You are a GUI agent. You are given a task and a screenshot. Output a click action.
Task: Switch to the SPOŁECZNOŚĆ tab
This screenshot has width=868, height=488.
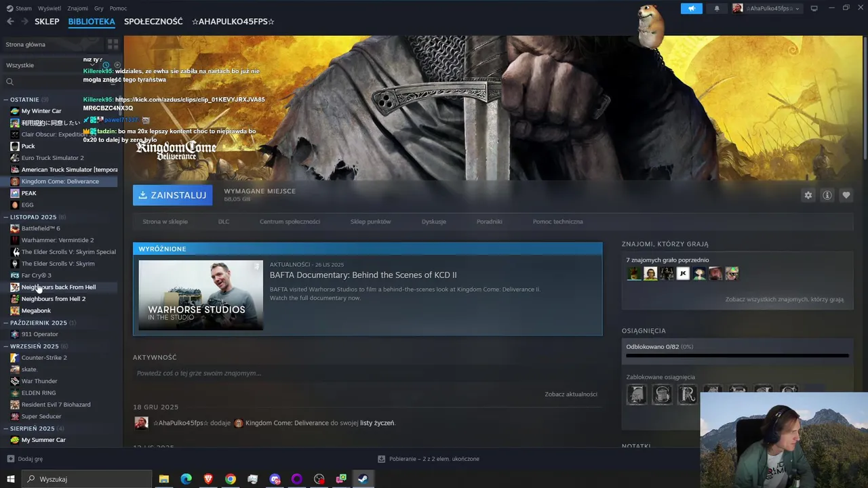coord(153,22)
